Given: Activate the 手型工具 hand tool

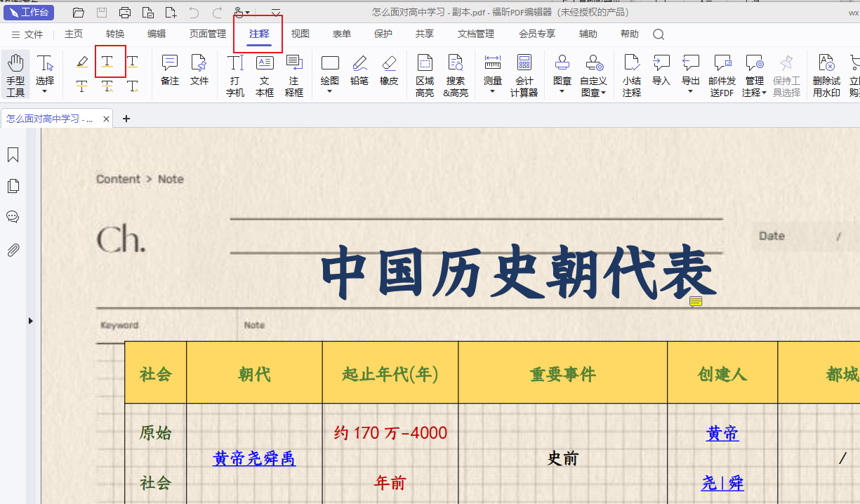Looking at the screenshot, I should tap(15, 74).
